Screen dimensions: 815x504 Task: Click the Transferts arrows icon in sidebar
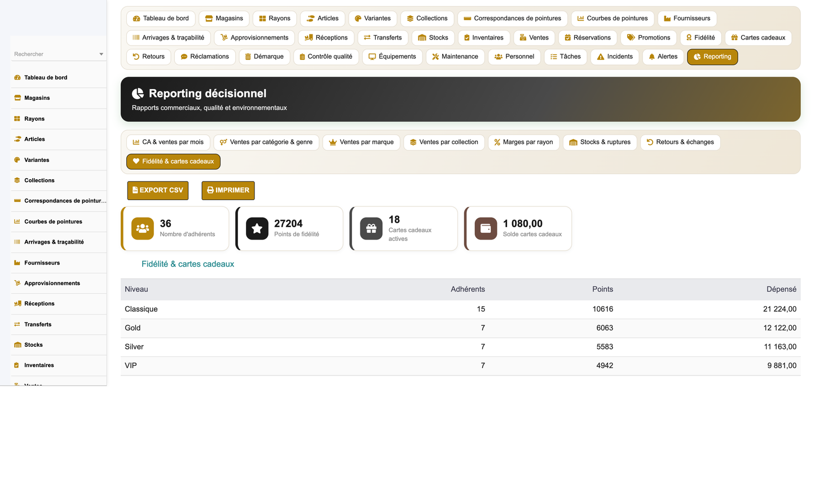pyautogui.click(x=17, y=324)
